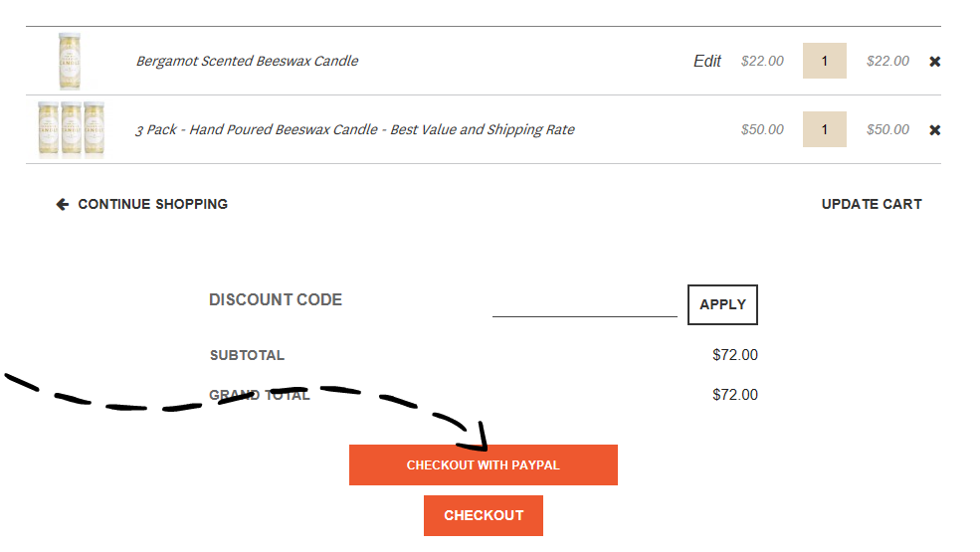980x552 pixels.
Task: Edit the Bergamot Scented Beeswax Candle
Action: point(706,61)
